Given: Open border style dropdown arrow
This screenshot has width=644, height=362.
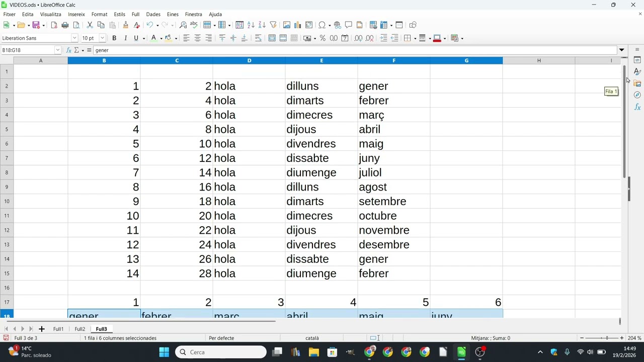Looking at the screenshot, I should point(430,39).
